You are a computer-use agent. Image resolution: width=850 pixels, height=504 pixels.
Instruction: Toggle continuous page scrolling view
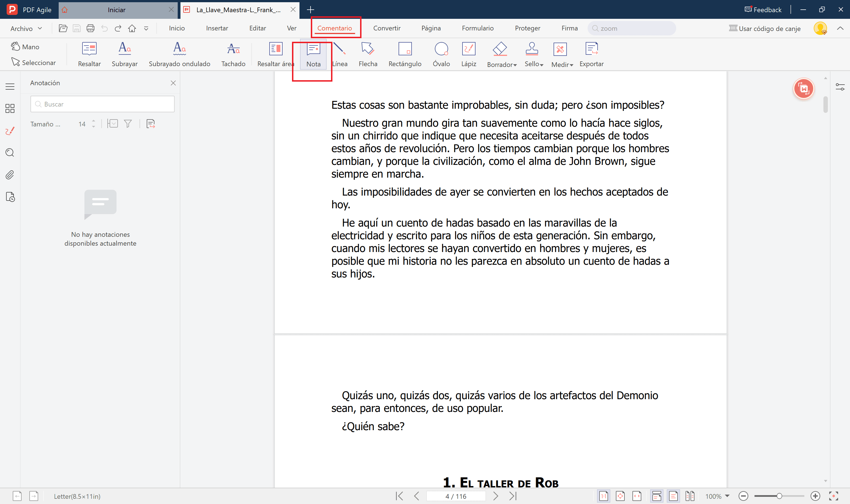[656, 496]
